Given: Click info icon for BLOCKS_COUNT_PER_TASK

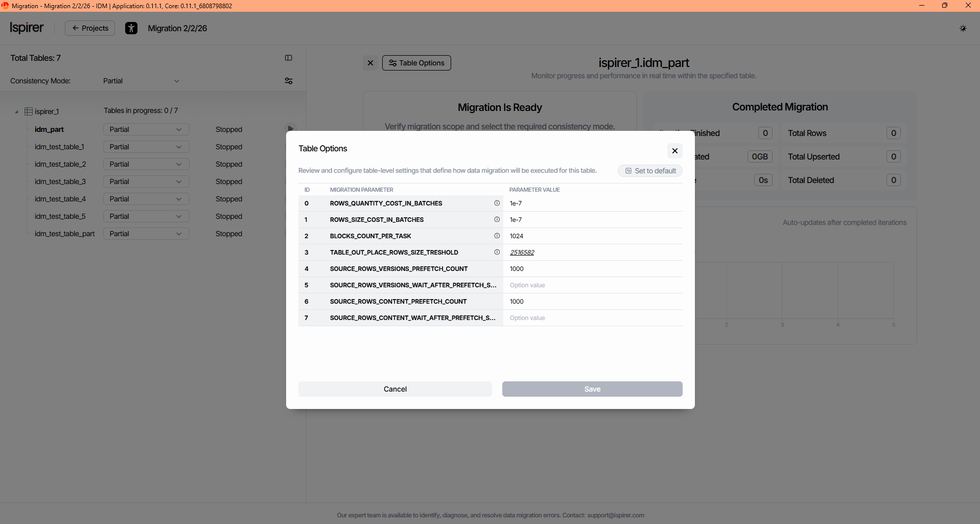Looking at the screenshot, I should click(x=497, y=236).
